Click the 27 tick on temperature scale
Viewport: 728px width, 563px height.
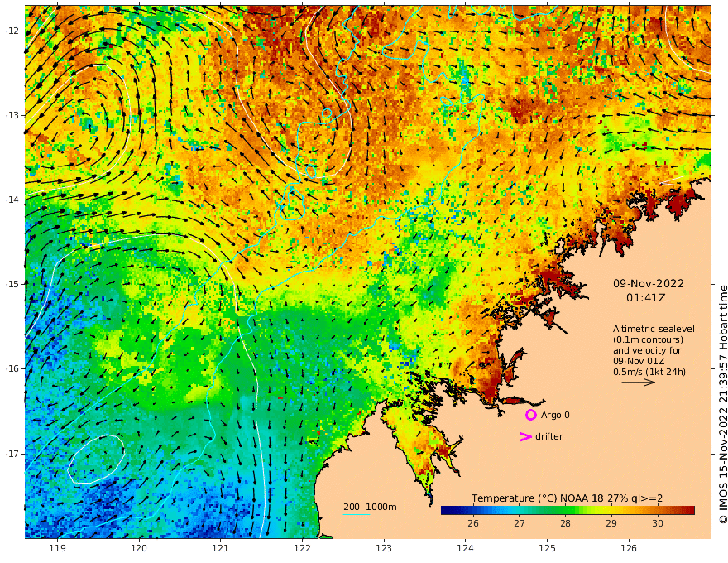(x=519, y=523)
